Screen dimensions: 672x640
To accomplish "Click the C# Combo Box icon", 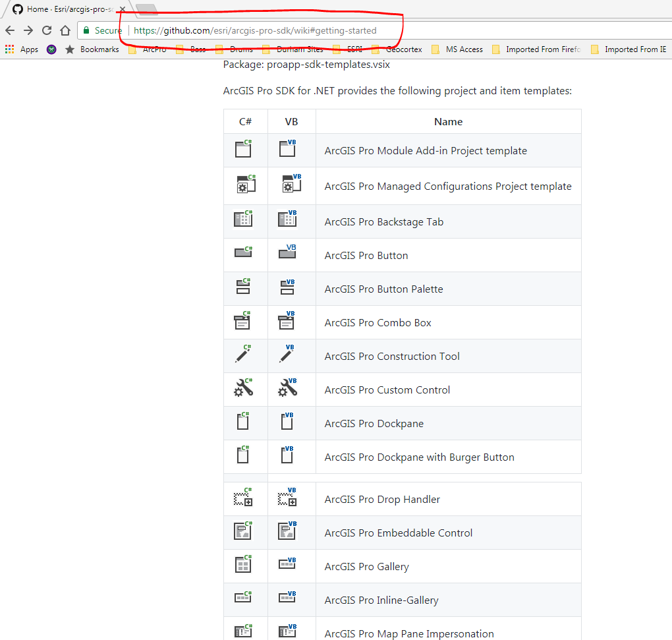I will coord(242,320).
